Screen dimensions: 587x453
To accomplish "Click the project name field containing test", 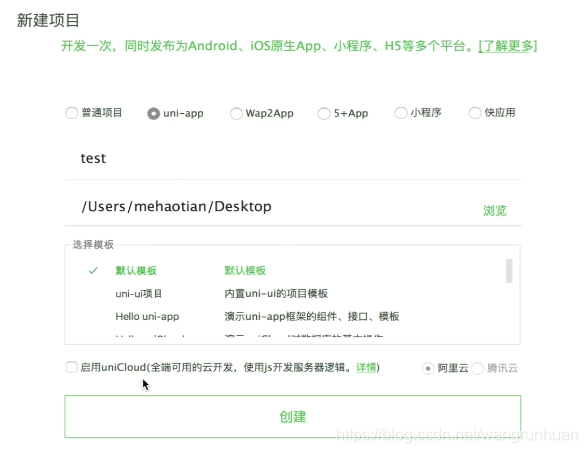I will pos(292,159).
